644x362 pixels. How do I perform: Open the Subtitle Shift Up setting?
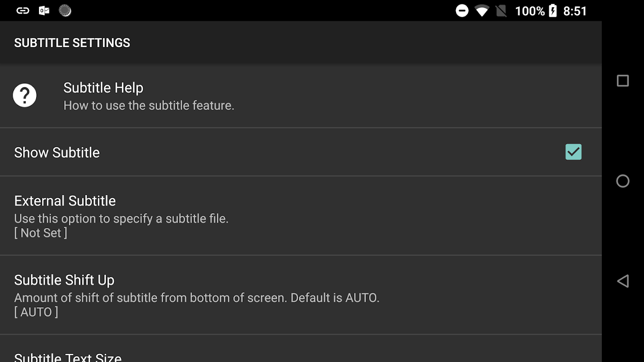301,295
